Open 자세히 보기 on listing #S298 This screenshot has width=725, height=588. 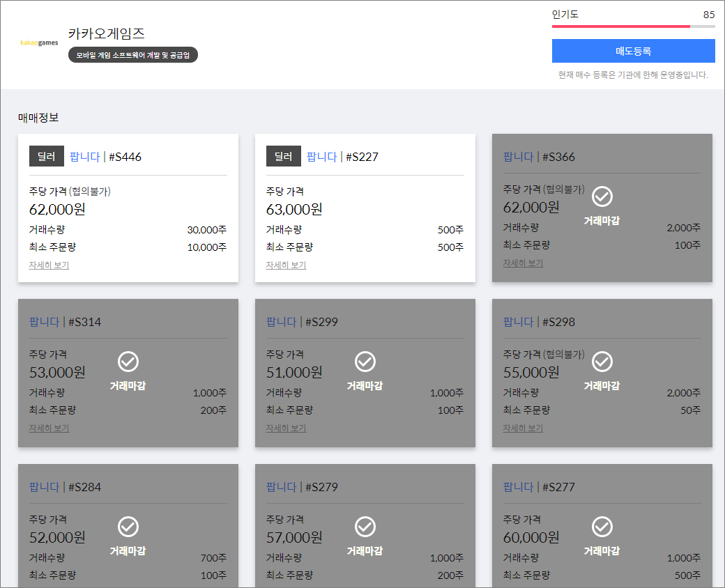tap(523, 428)
